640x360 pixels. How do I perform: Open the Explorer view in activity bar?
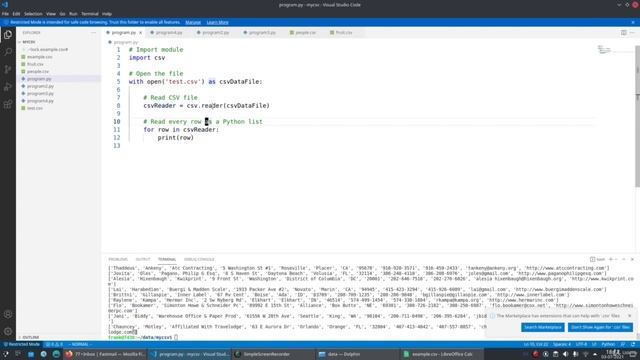click(x=8, y=35)
